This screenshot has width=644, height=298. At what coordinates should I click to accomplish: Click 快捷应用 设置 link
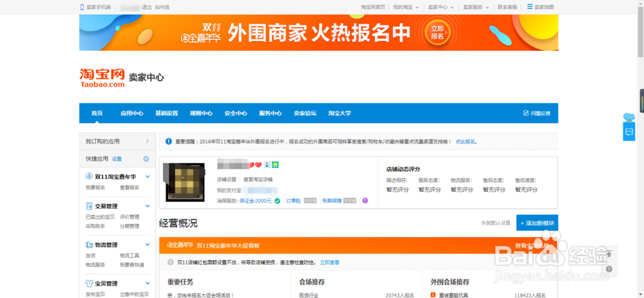coord(117,159)
